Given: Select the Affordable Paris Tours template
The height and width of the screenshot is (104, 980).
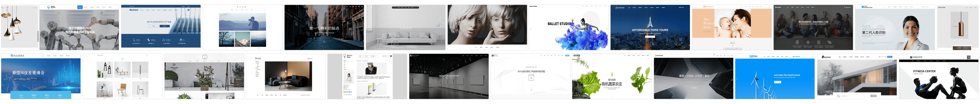Looking at the screenshot, I should coord(650,27).
